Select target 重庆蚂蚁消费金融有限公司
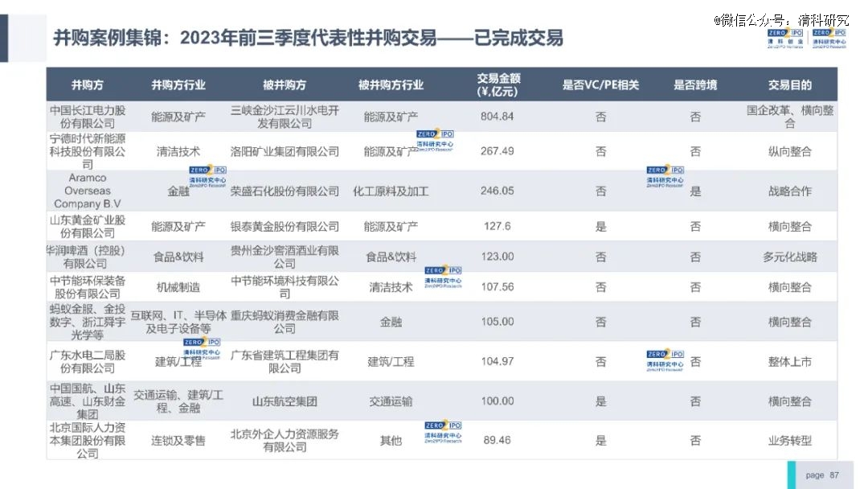868x489 pixels. [285, 322]
